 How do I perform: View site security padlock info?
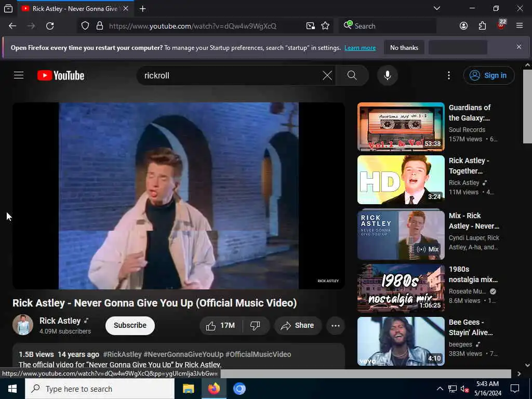[x=99, y=26]
